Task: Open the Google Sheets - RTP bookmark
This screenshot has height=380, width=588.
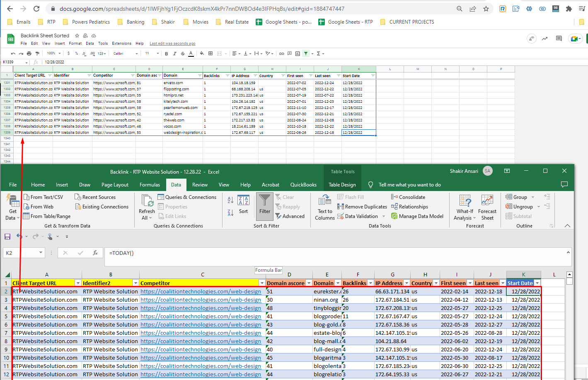Action: click(x=346, y=22)
